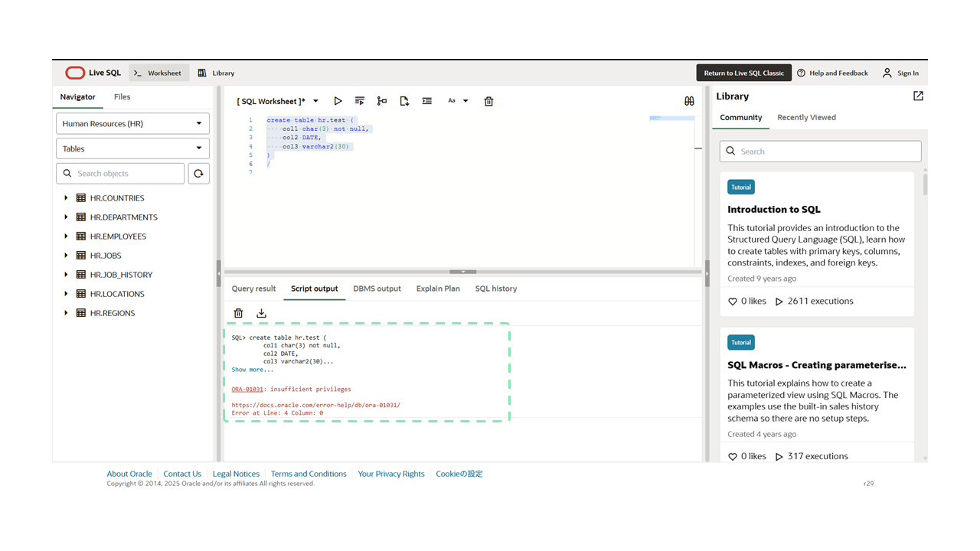Click the Run Script icon
Image resolution: width=980 pixels, height=551 pixels.
pos(360,101)
